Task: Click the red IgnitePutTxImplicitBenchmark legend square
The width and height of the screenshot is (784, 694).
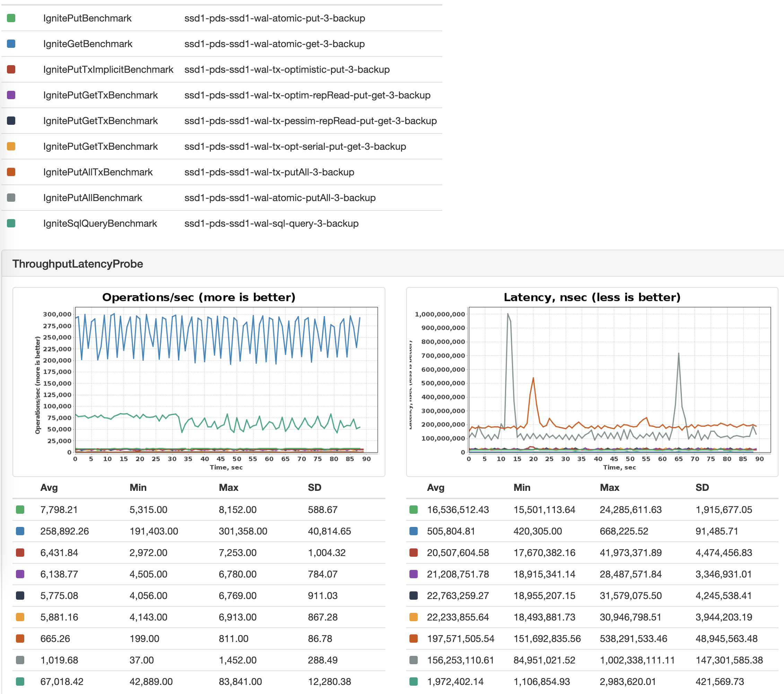Action: tap(11, 69)
